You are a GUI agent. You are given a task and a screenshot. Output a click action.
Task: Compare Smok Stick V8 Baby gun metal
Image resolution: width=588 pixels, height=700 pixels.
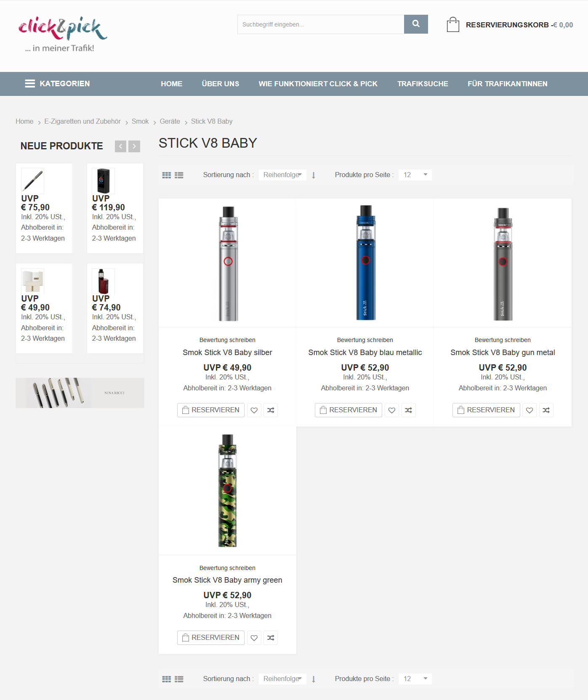546,410
